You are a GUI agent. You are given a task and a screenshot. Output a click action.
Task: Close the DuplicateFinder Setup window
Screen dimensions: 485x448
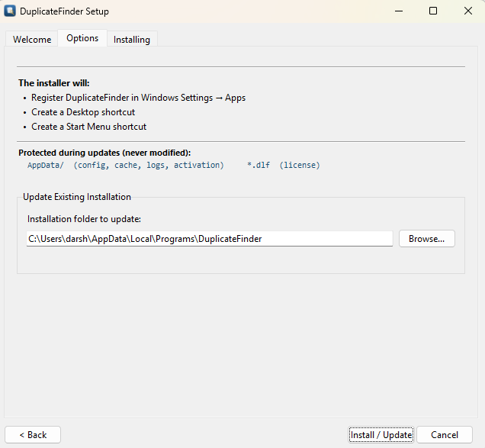coord(468,11)
